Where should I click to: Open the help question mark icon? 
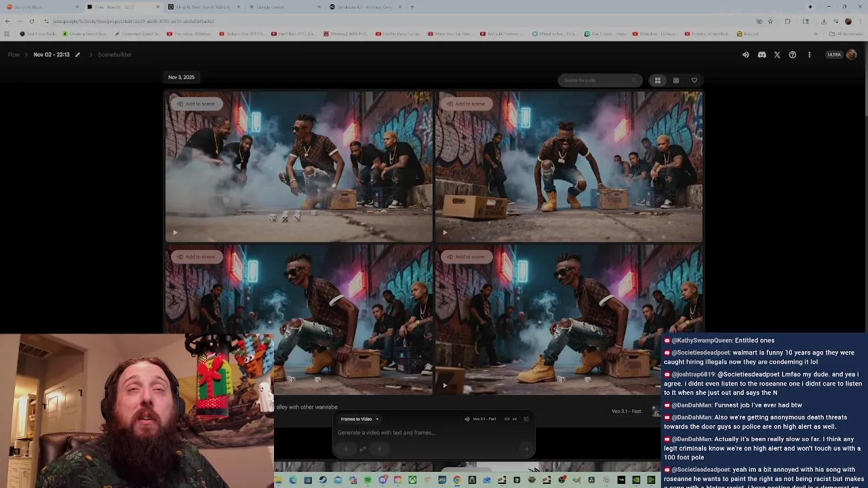click(x=792, y=55)
